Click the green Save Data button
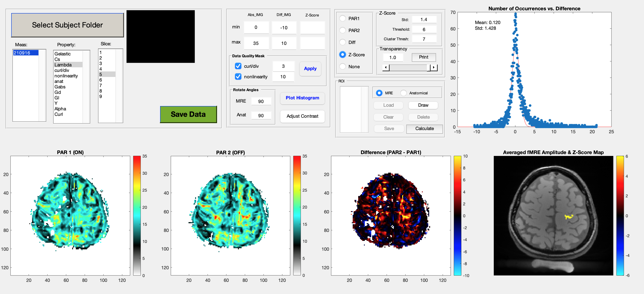Image resolution: width=644 pixels, height=294 pixels. coord(188,114)
